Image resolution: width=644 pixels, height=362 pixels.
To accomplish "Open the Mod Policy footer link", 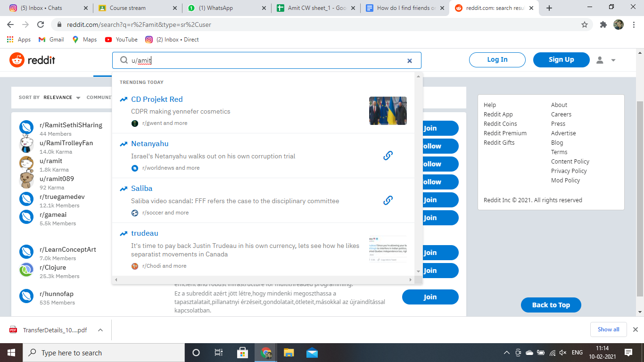I will [565, 181].
